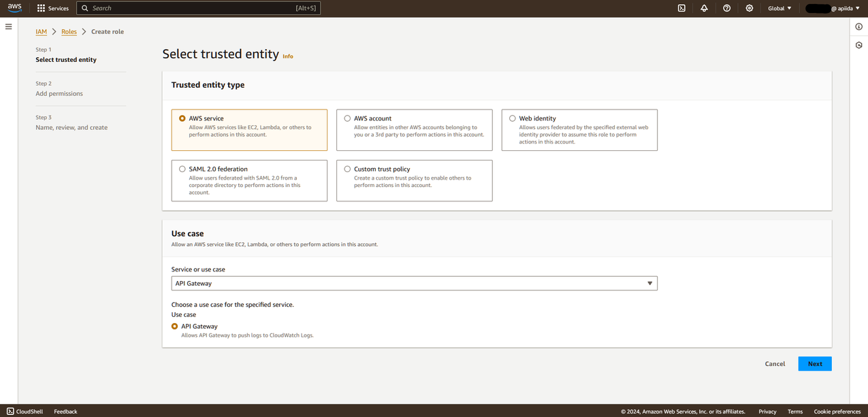Open the settings gear icon
The width and height of the screenshot is (868, 417).
pos(750,8)
